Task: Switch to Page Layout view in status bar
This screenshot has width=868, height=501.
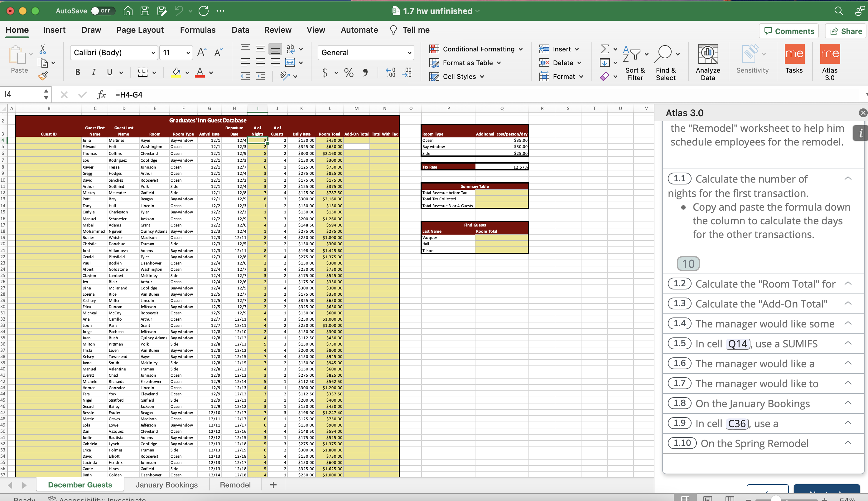Action: point(708,498)
